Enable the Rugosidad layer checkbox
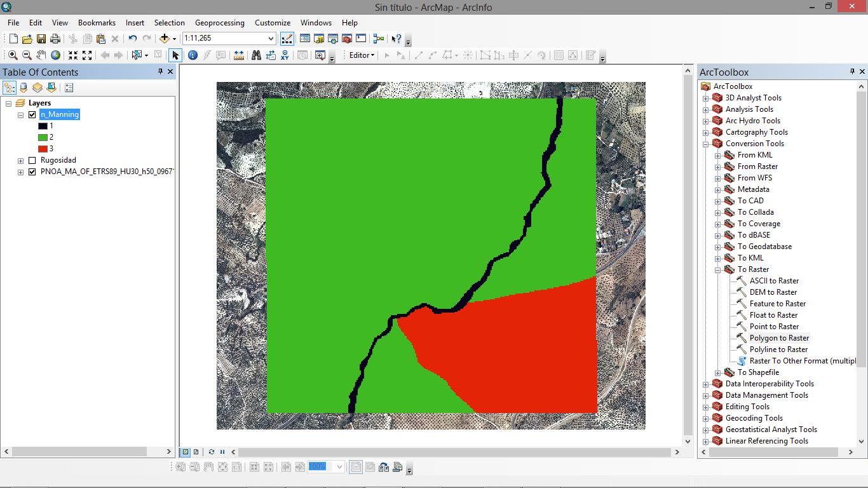The image size is (868, 488). pos(32,161)
